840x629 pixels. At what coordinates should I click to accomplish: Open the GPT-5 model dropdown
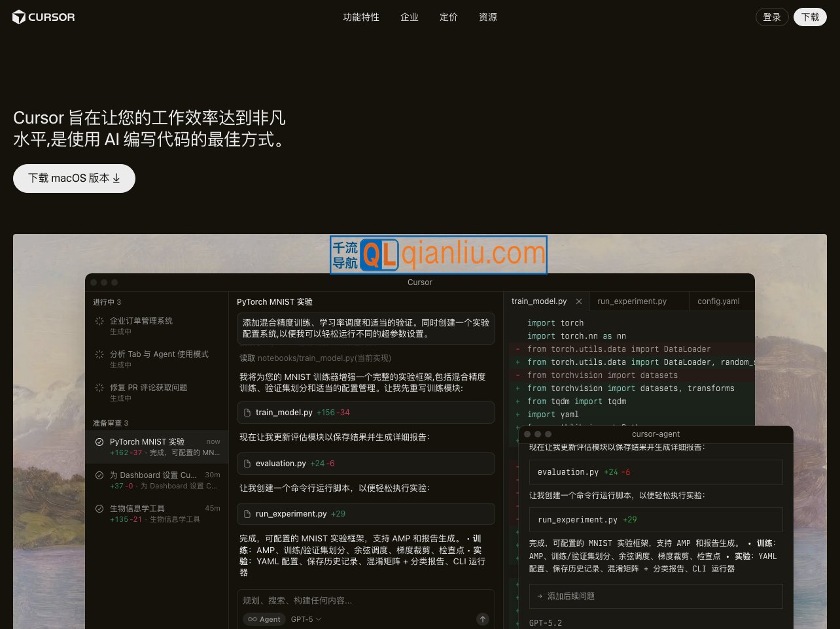[305, 619]
